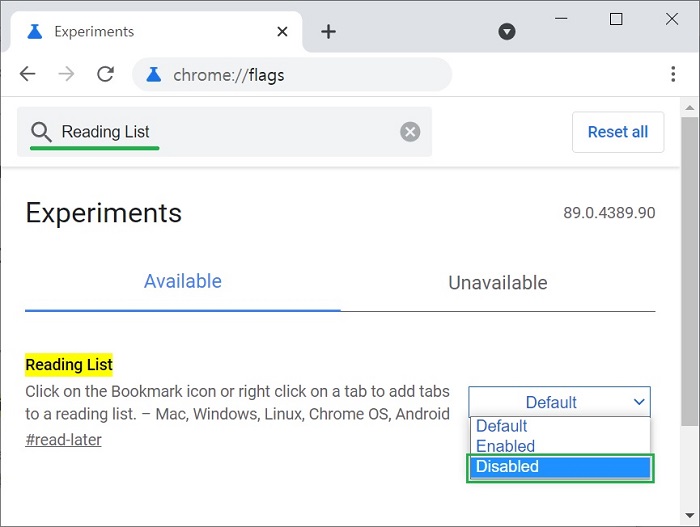Open a new tab with plus button
Viewport: 700px width, 527px height.
coord(328,32)
